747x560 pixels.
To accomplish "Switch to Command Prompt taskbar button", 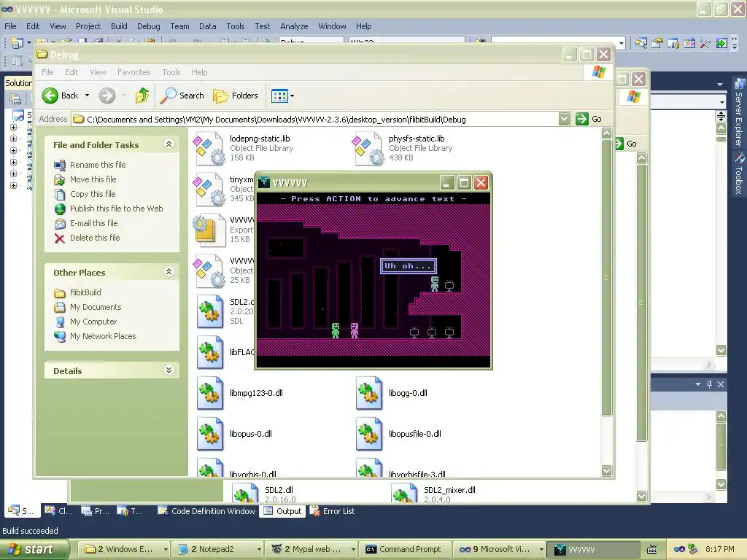I will [404, 549].
